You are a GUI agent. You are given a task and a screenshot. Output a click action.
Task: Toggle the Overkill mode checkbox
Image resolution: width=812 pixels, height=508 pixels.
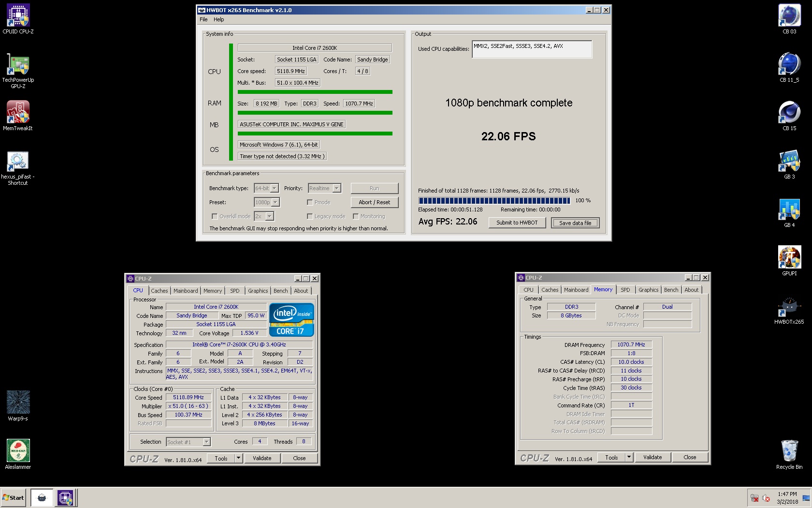[x=215, y=216]
